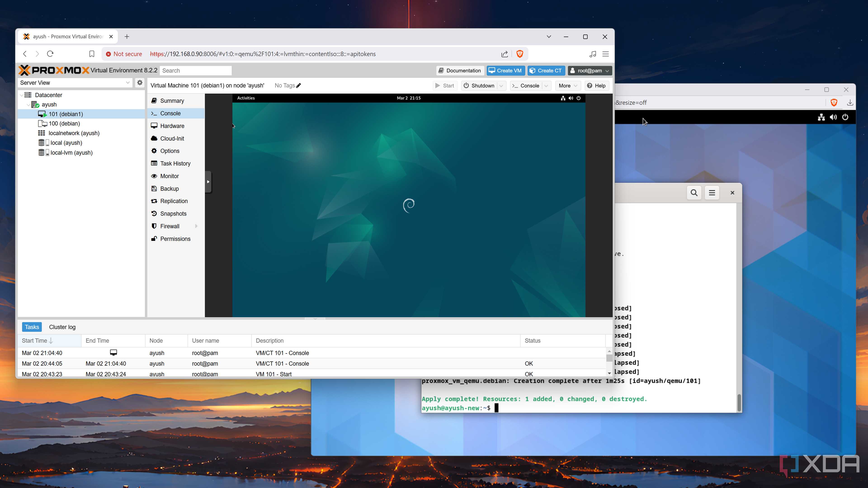The width and height of the screenshot is (868, 488).
Task: Click the tree settings gear icon
Action: click(x=139, y=82)
